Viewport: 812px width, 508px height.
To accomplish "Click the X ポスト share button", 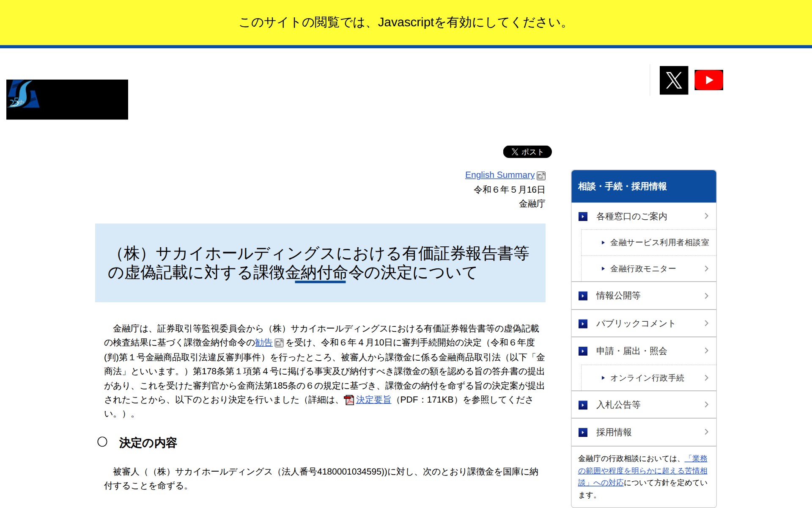I will click(527, 152).
